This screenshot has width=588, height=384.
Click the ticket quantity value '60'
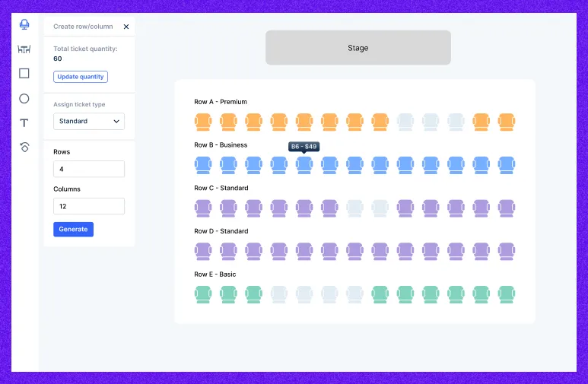click(x=58, y=59)
